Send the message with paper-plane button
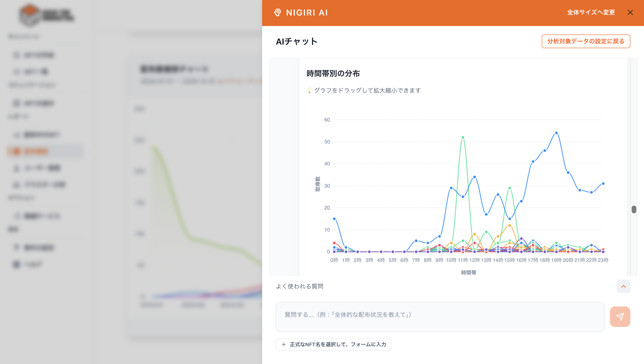This screenshot has width=644, height=364. click(620, 316)
